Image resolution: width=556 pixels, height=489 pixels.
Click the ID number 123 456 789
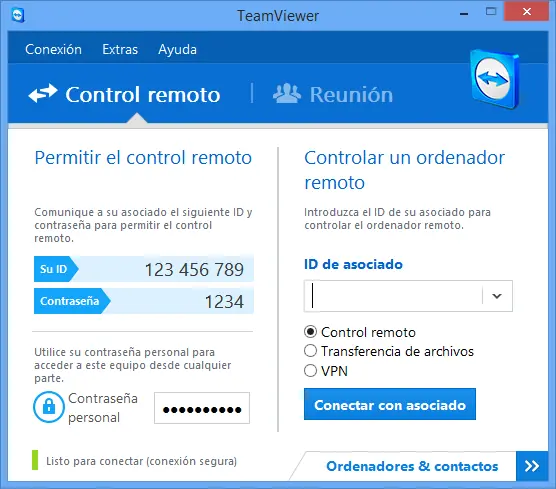(194, 270)
